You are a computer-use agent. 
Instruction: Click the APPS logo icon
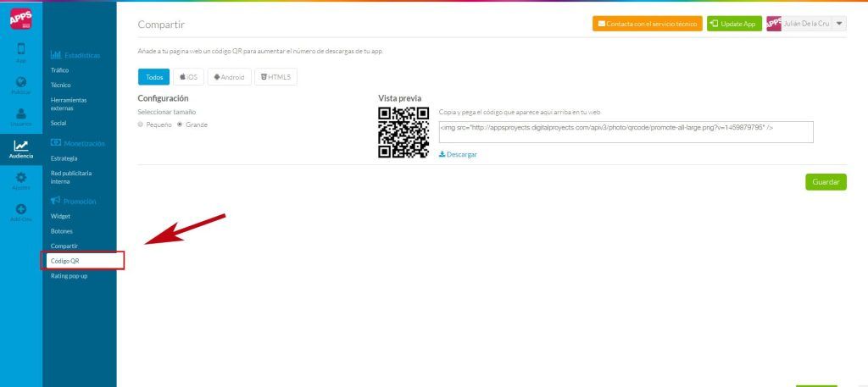(20, 18)
